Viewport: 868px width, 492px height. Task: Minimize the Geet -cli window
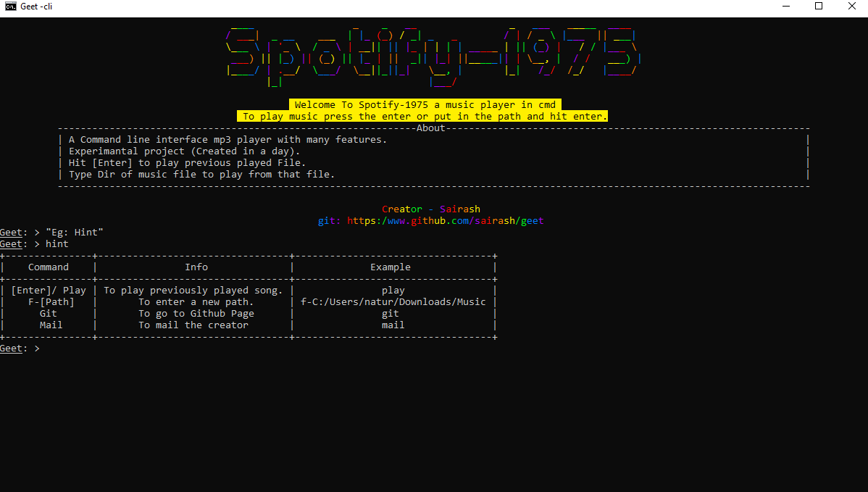[x=786, y=6]
